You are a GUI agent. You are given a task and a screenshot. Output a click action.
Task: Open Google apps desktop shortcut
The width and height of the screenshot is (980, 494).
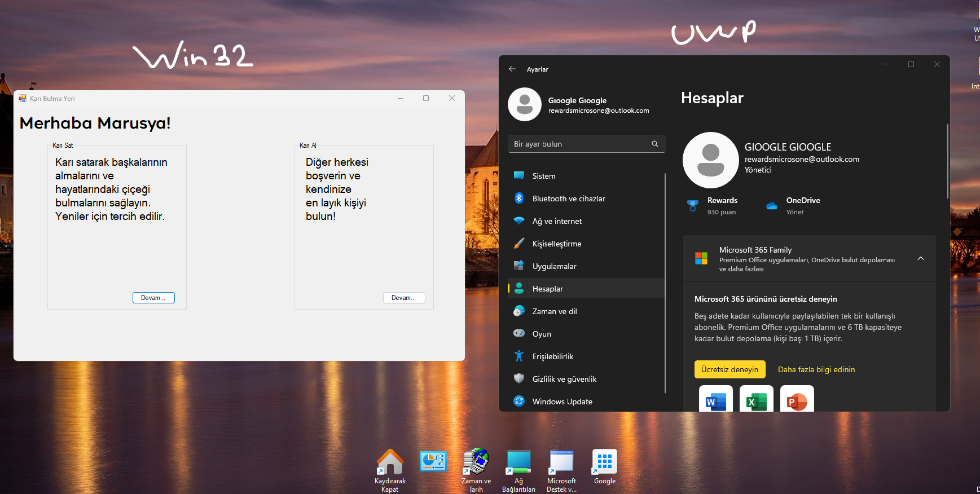605,467
